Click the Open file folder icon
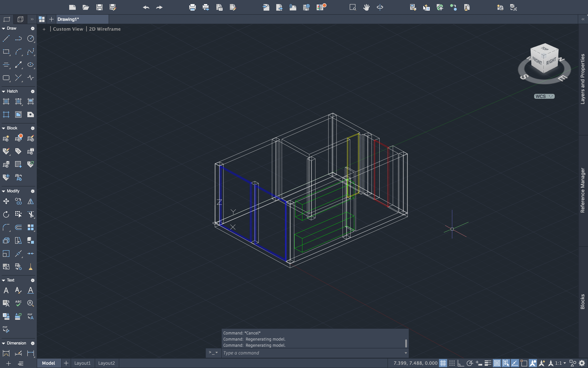The height and width of the screenshot is (368, 588). [86, 7]
